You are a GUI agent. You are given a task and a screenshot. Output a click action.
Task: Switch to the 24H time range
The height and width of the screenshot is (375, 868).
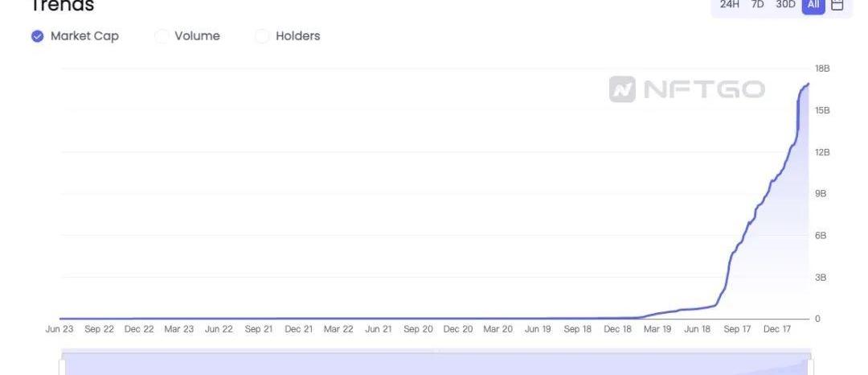[x=730, y=5]
